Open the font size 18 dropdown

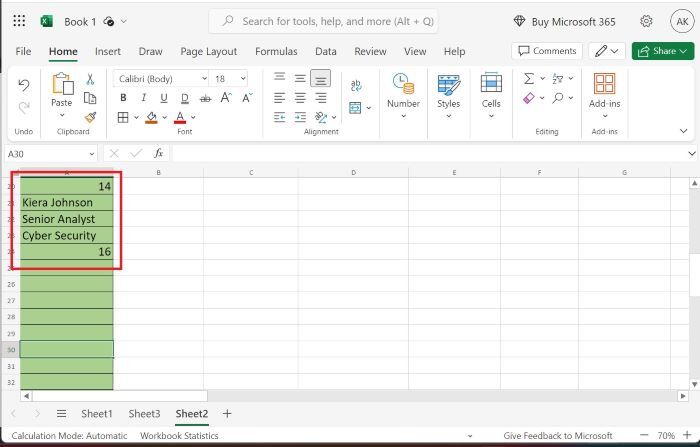point(243,79)
